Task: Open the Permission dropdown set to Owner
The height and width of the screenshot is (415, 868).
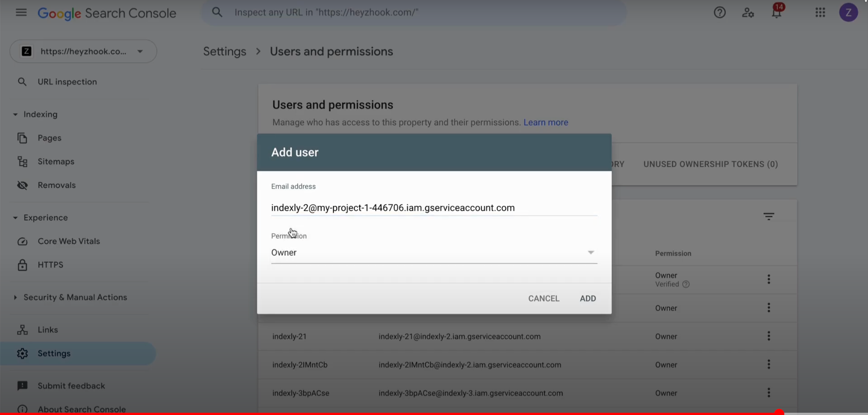Action: point(434,252)
